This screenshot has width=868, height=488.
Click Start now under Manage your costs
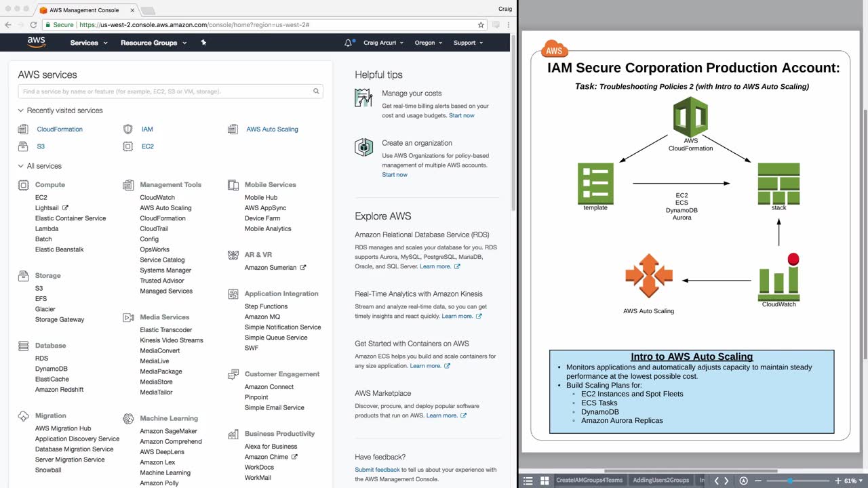[x=462, y=115]
